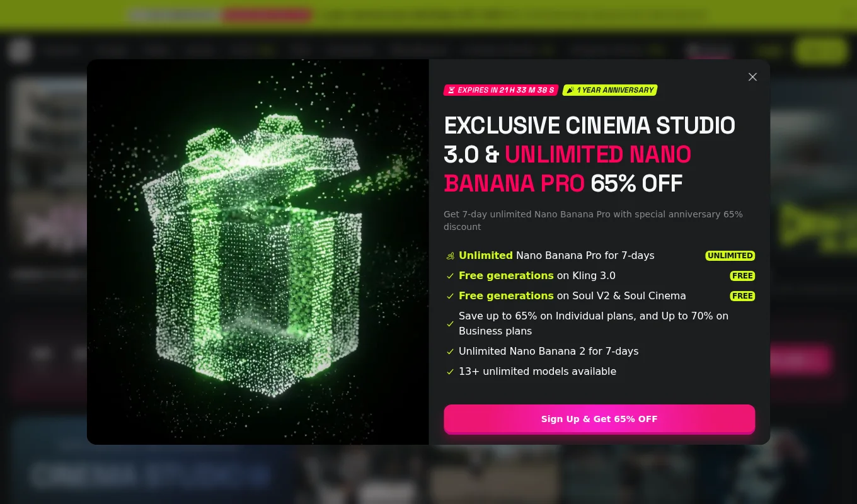Click checkmark beside Save up to 65%
This screenshot has width=857, height=504.
[x=450, y=324]
